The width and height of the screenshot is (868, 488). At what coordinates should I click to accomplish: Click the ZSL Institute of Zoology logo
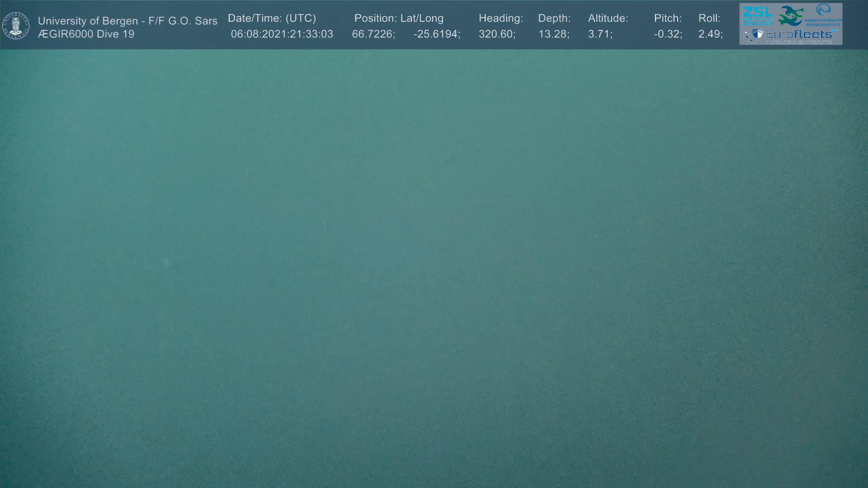click(757, 15)
